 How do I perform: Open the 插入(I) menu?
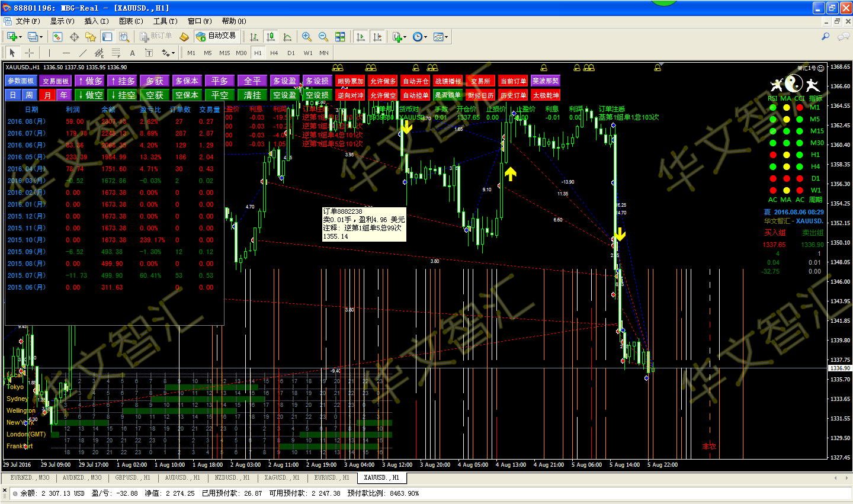click(97, 21)
